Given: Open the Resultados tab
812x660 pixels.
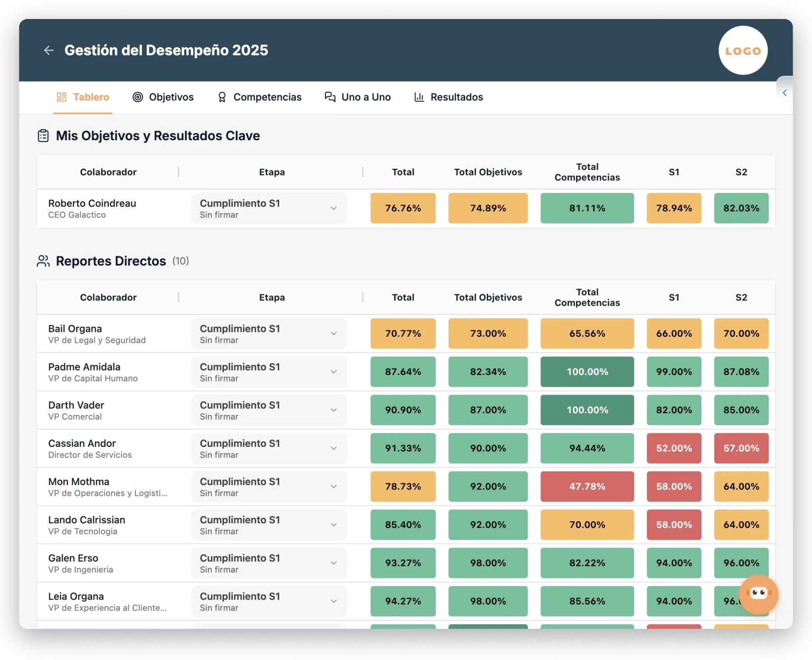Looking at the screenshot, I should tap(448, 97).
